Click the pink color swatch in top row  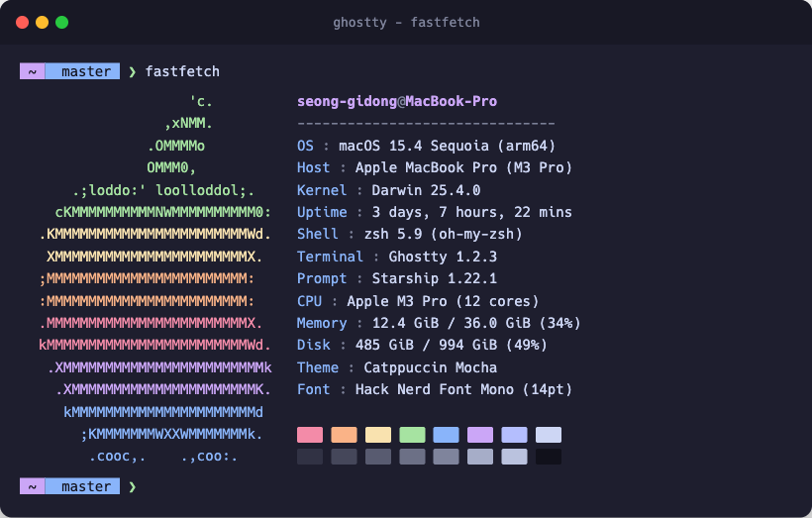[310, 435]
